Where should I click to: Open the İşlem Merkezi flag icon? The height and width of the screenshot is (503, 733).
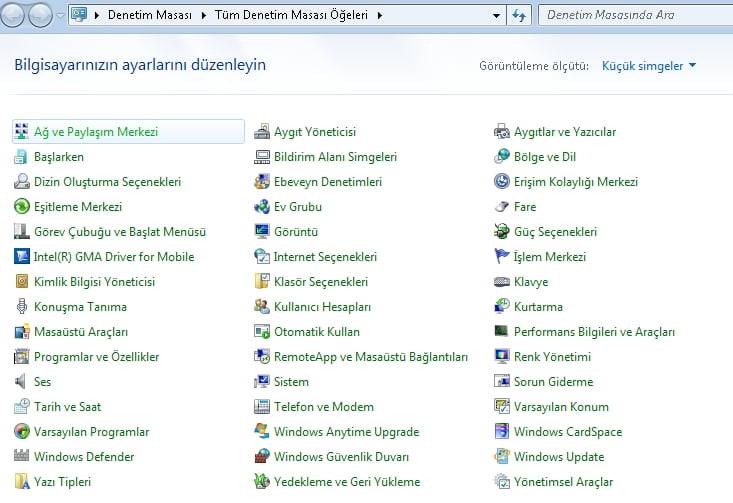(x=502, y=256)
